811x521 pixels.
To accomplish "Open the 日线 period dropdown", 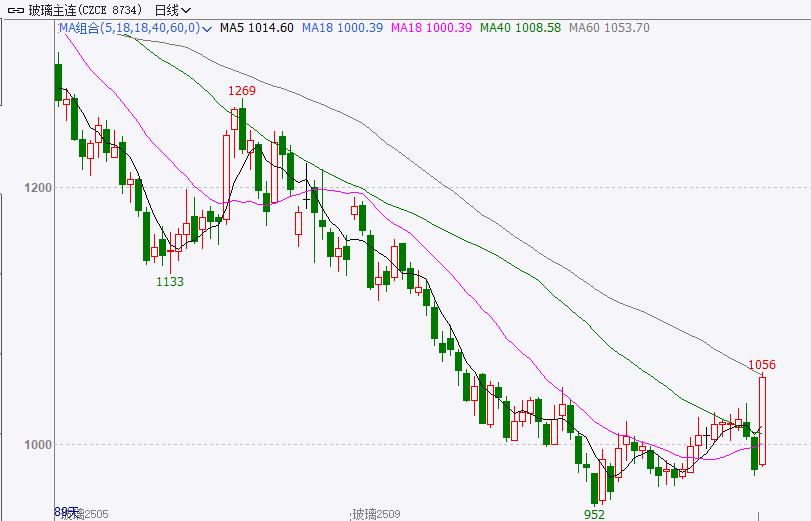I will [x=173, y=10].
